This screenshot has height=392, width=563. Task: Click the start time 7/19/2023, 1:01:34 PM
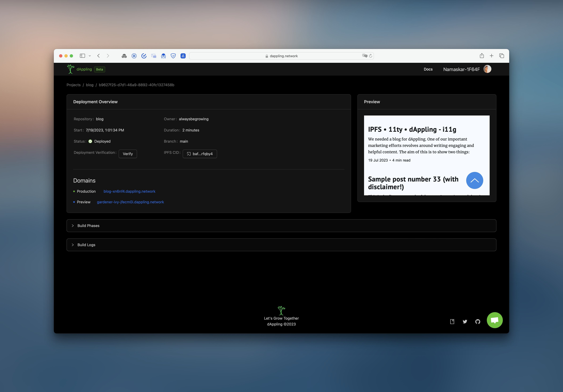(x=105, y=130)
